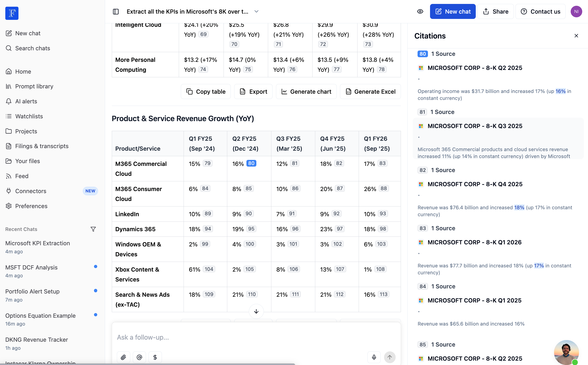The width and height of the screenshot is (588, 365).
Task: Click the eye visibility icon in header
Action: pos(420,12)
